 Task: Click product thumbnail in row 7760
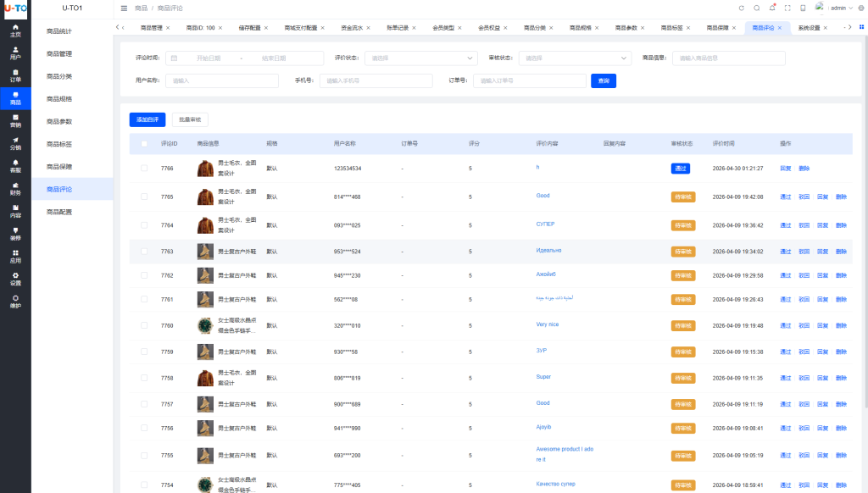(x=205, y=326)
